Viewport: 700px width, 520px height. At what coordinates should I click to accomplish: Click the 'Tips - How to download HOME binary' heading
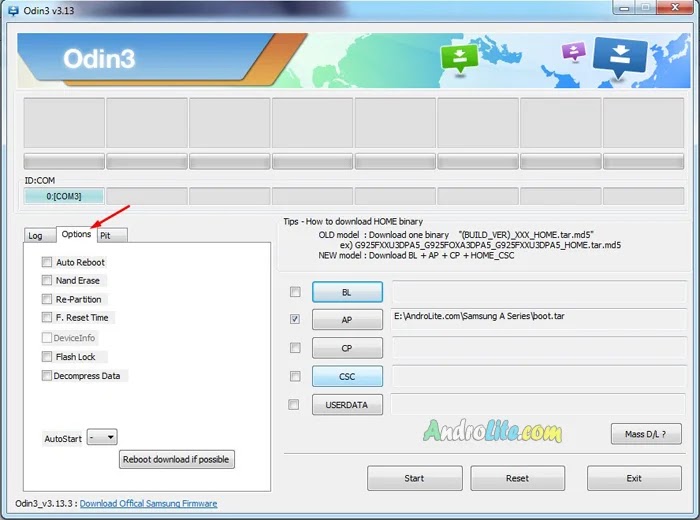(353, 221)
